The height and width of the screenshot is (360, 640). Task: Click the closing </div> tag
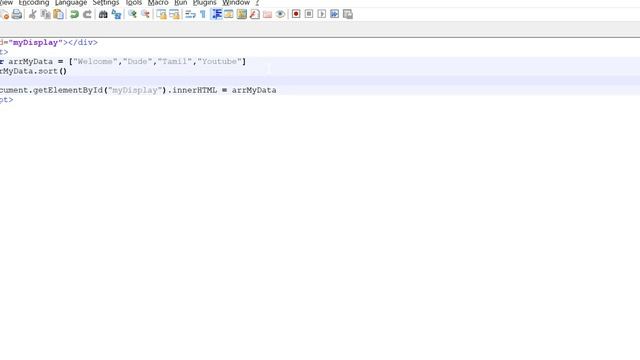(83, 42)
